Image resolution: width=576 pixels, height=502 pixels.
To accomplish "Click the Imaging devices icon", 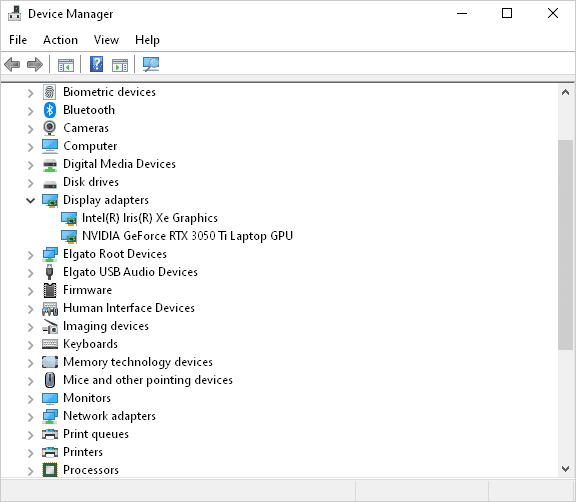I will [x=50, y=326].
